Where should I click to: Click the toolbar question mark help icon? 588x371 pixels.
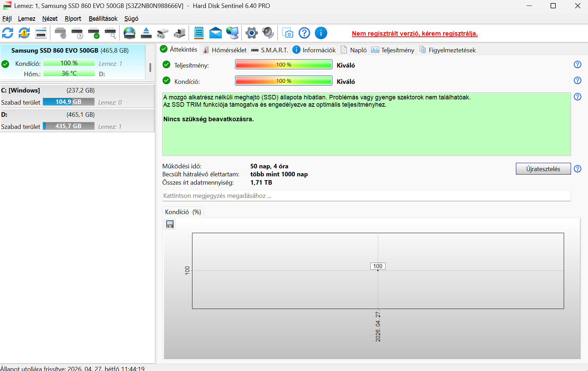click(x=304, y=33)
